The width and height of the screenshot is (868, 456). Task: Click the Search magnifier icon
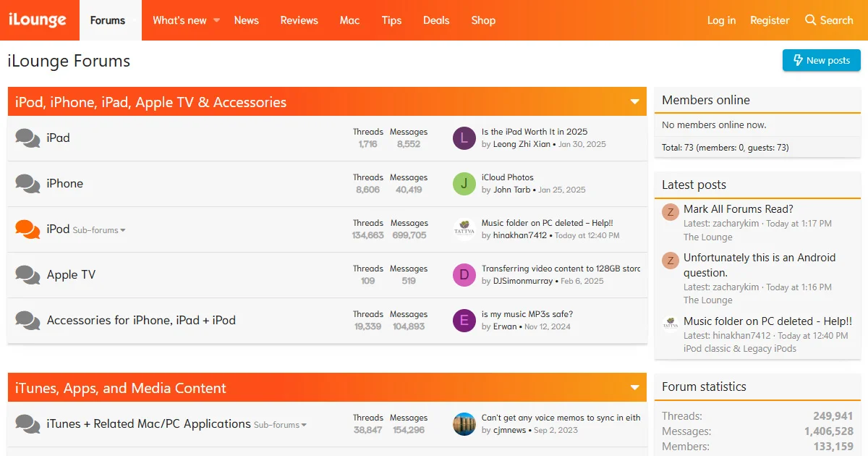click(810, 20)
